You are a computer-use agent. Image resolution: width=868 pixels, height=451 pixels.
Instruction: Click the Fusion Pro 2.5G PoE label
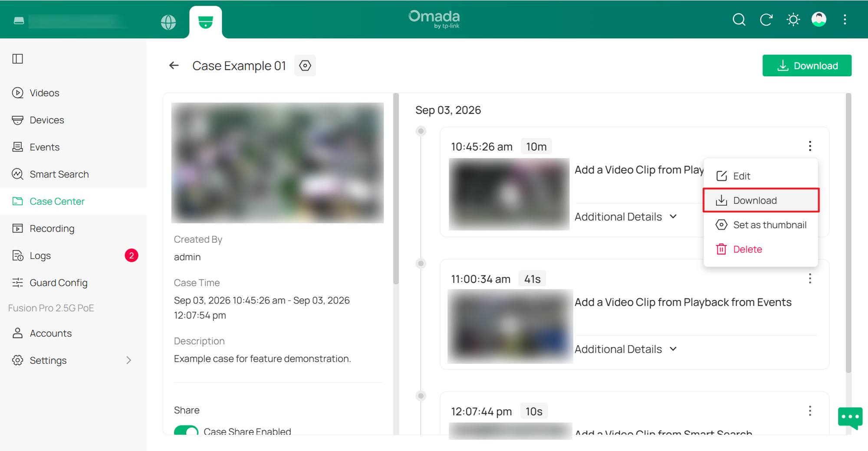tap(51, 308)
